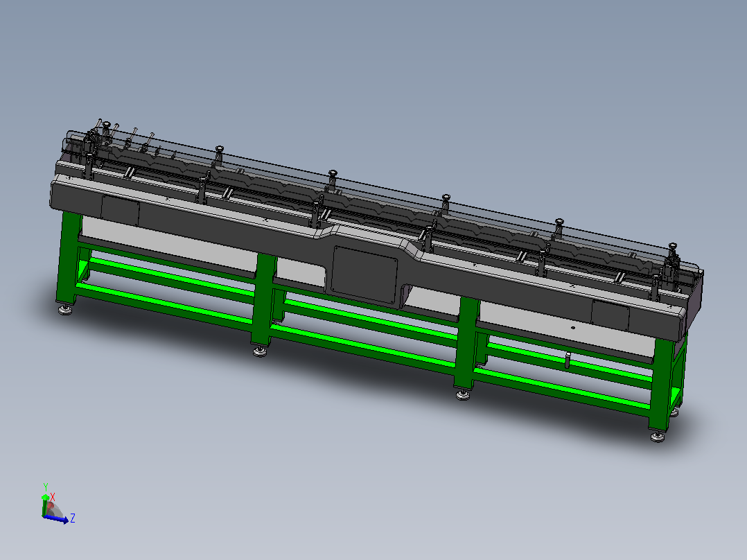Pick the front leveling foot at right end

[x=658, y=436]
